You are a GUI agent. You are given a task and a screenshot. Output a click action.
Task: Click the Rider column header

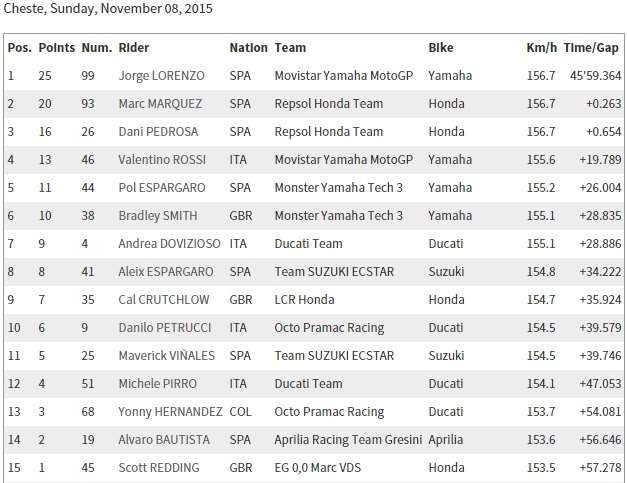pos(134,48)
